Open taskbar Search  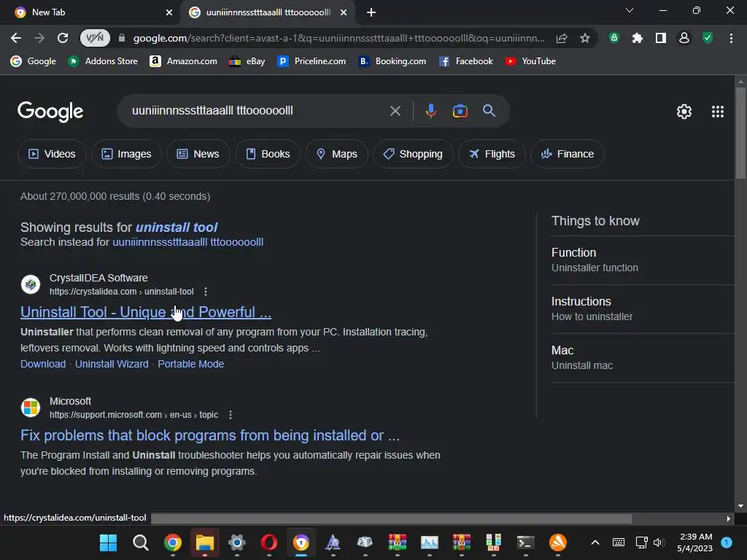click(x=141, y=542)
